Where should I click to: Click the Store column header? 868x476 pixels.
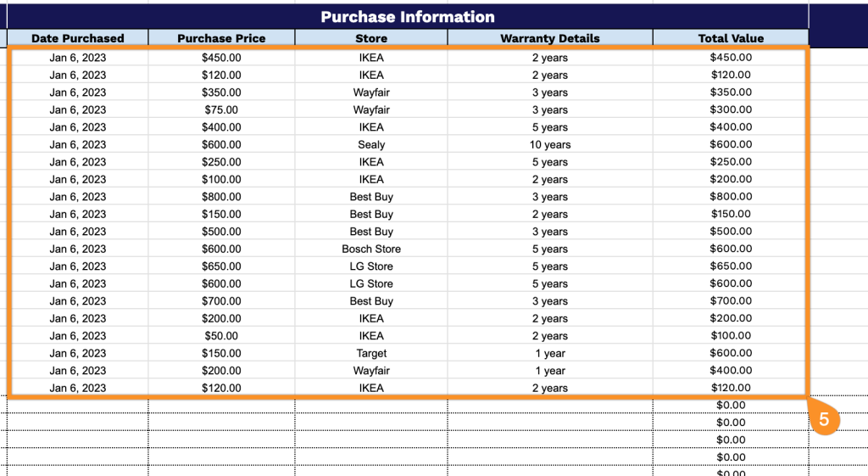tap(371, 38)
